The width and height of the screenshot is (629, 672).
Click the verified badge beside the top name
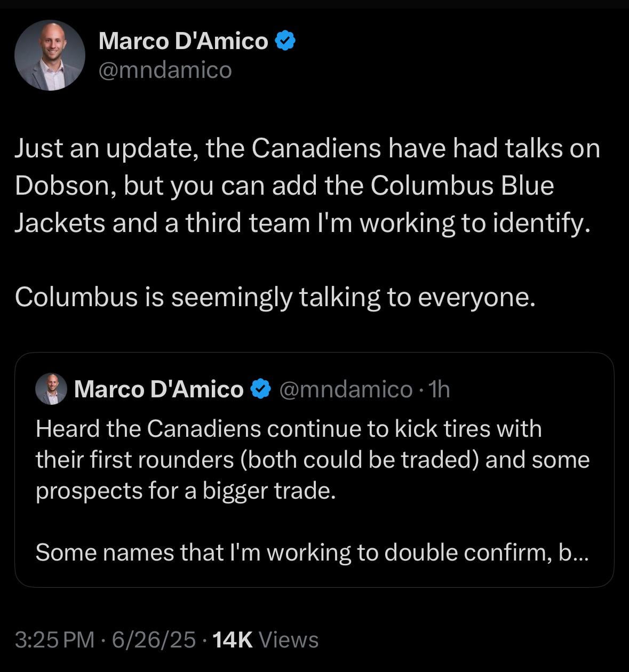pos(285,41)
